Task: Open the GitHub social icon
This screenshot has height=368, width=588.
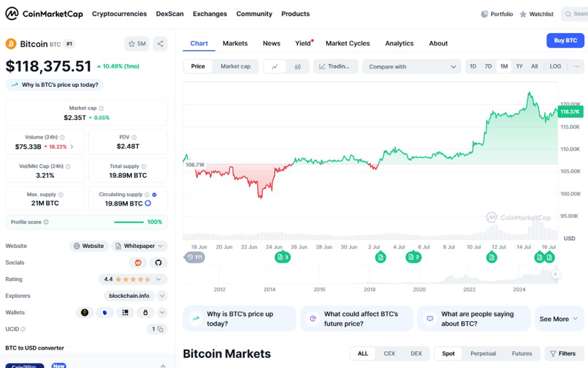Action: click(158, 262)
